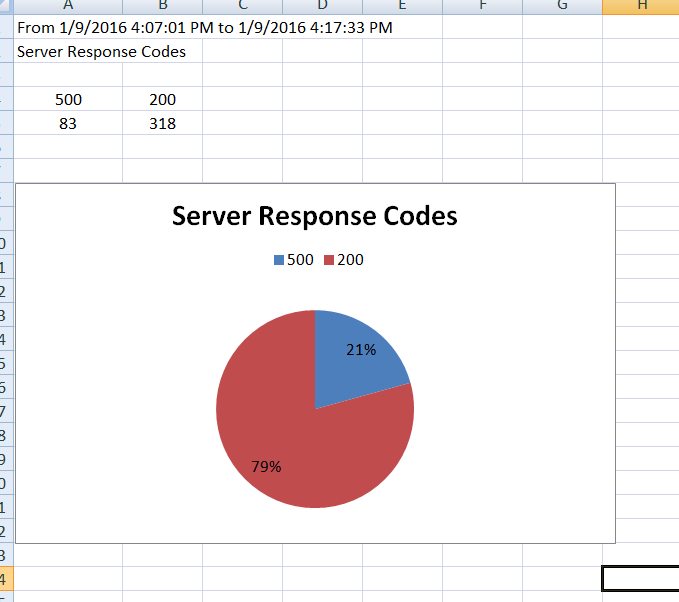Image resolution: width=679 pixels, height=602 pixels.
Task: Select the Server Response Codes chart title
Action: (x=314, y=216)
